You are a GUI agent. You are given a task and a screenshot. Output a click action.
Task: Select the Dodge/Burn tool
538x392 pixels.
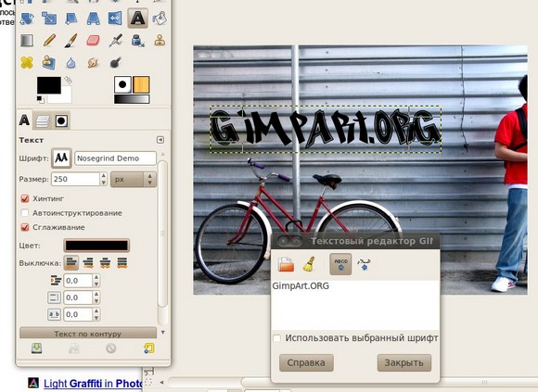click(x=115, y=63)
